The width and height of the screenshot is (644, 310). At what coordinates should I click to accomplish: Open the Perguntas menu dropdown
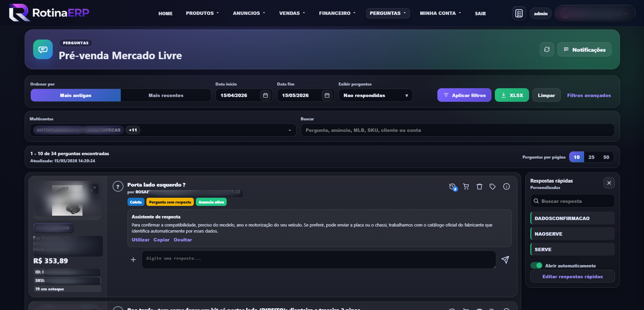click(x=388, y=13)
